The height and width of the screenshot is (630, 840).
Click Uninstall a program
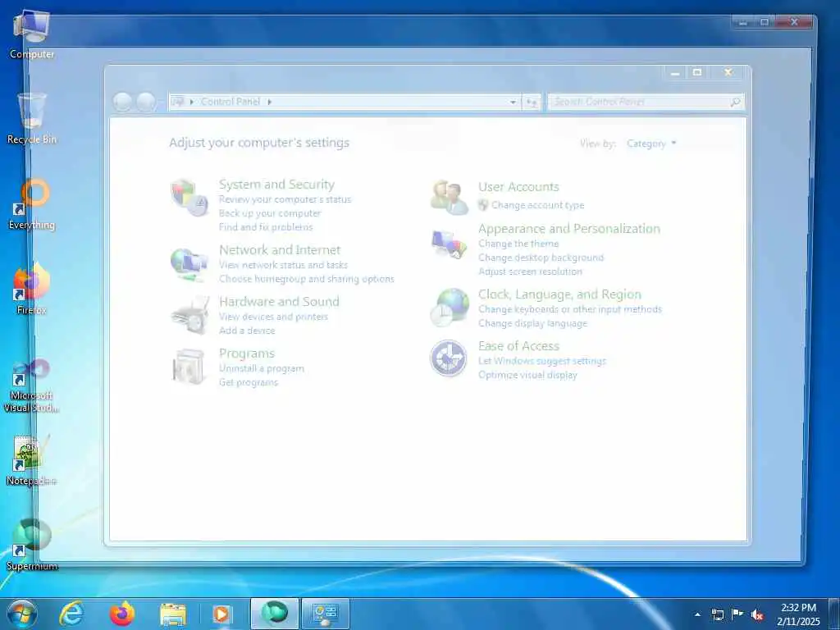262,368
